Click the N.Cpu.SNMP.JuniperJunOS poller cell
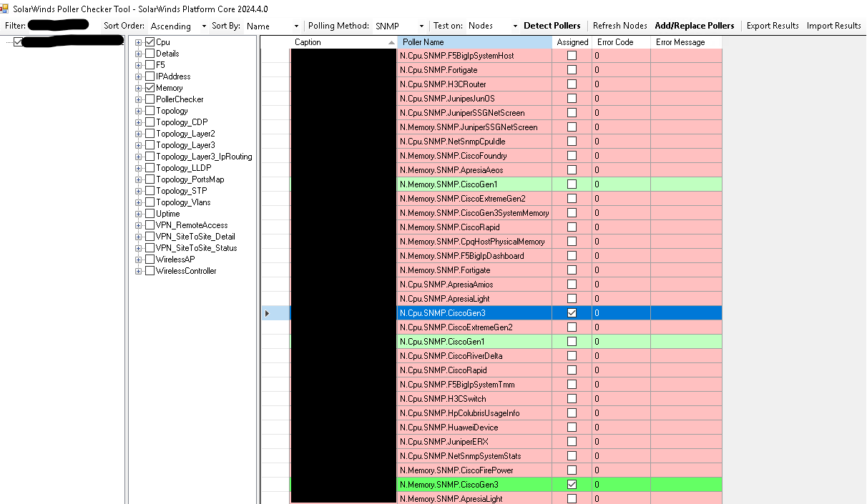 click(474, 99)
